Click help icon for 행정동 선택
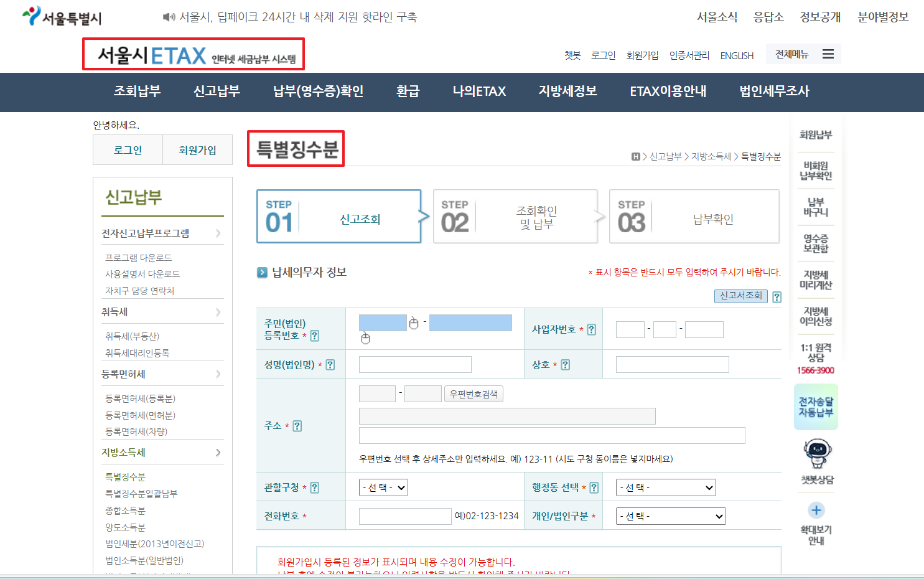The height and width of the screenshot is (579, 924). (x=594, y=487)
